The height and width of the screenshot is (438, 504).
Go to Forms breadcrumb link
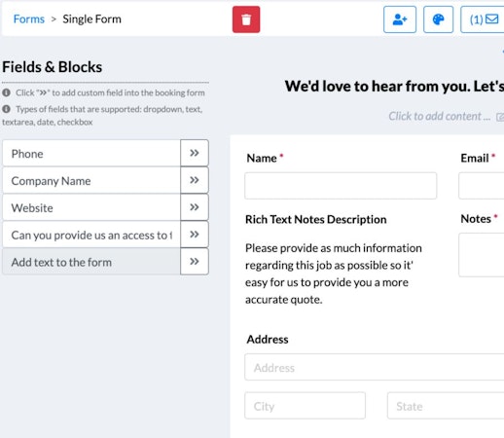pyautogui.click(x=29, y=19)
